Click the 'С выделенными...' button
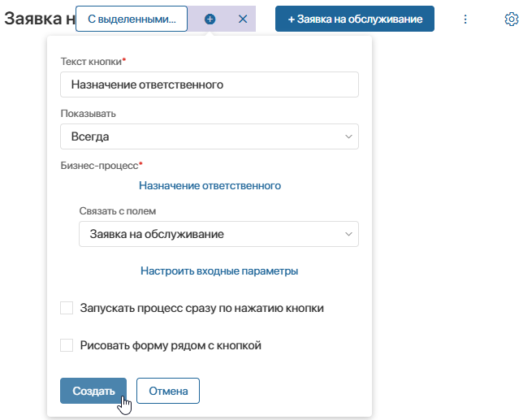The height and width of the screenshot is (420, 523). tap(132, 19)
